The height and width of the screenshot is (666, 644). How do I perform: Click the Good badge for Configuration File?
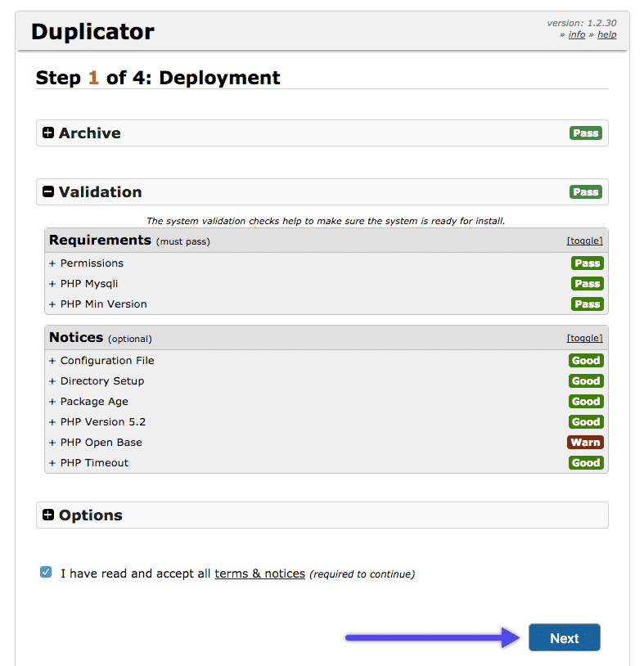pyautogui.click(x=585, y=361)
